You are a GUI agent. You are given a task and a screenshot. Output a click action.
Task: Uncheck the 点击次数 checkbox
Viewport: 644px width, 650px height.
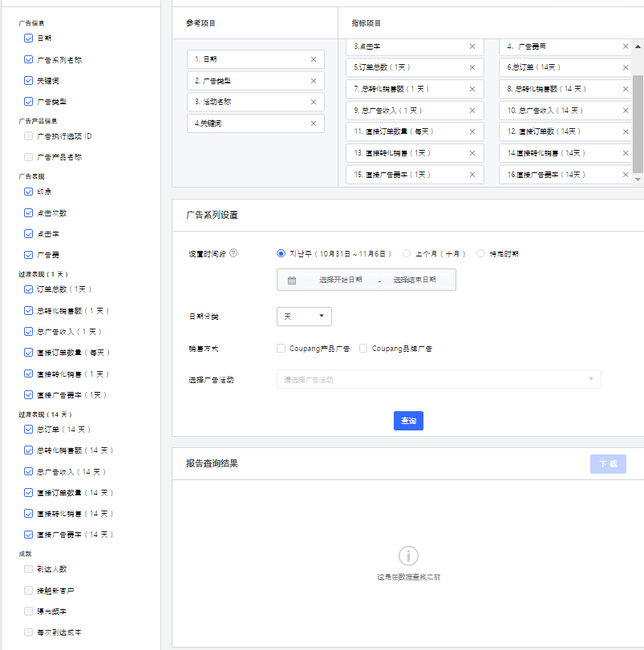click(28, 213)
